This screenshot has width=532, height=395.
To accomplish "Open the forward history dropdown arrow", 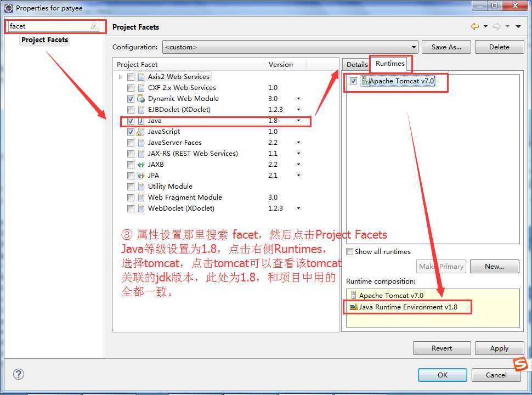I will 507,26.
